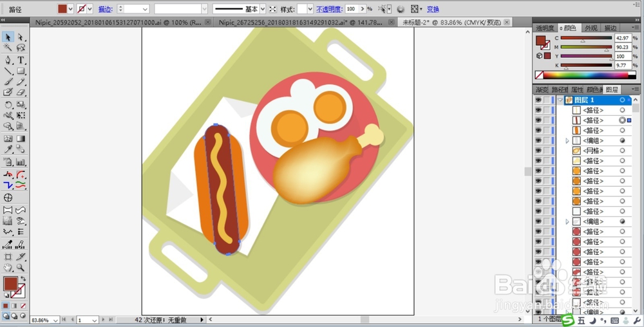Select the Lasso tool

(21, 48)
